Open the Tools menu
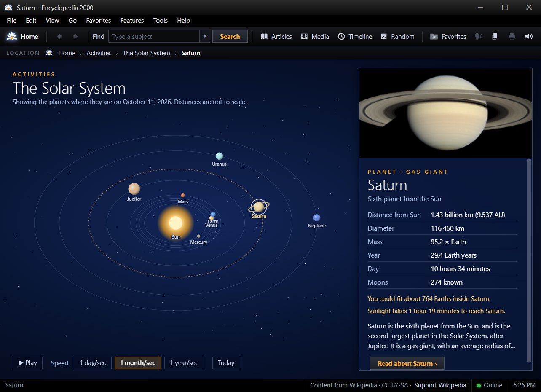The height and width of the screenshot is (392, 541). 161,20
